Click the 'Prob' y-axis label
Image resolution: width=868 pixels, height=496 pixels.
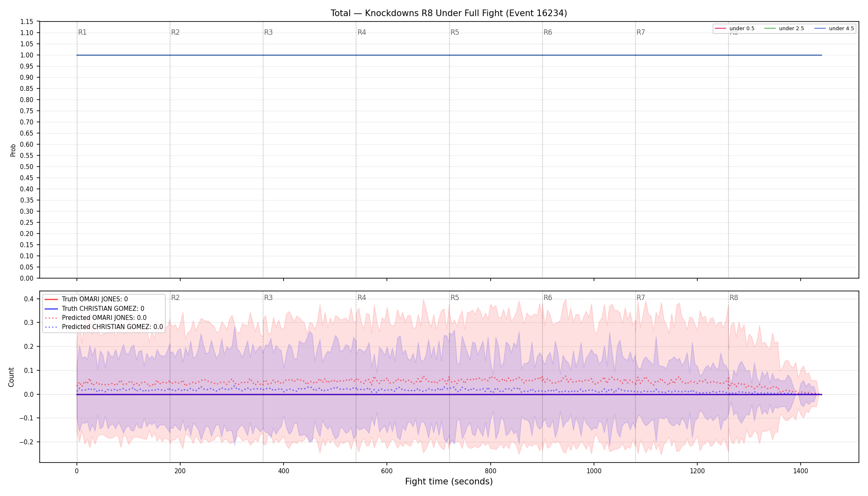(x=13, y=150)
